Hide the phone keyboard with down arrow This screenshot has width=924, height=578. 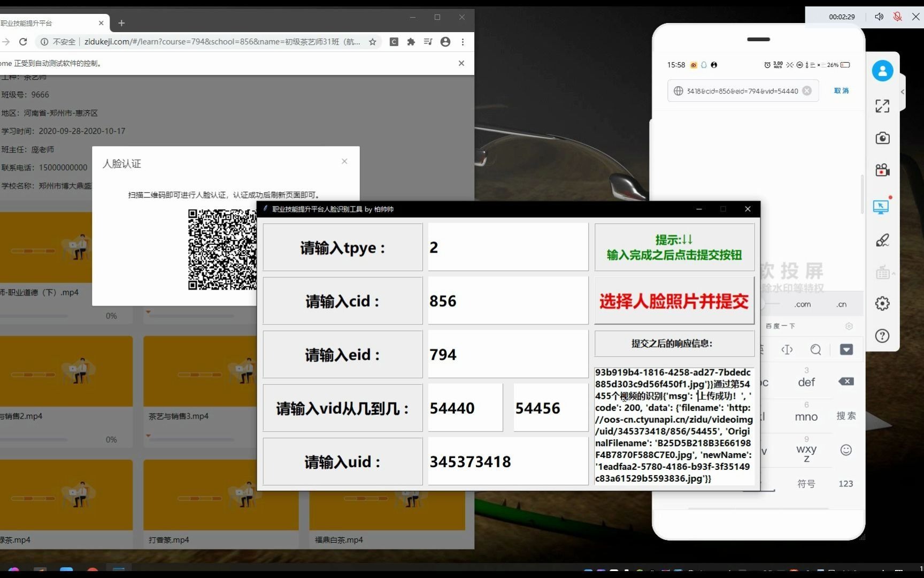click(x=846, y=349)
